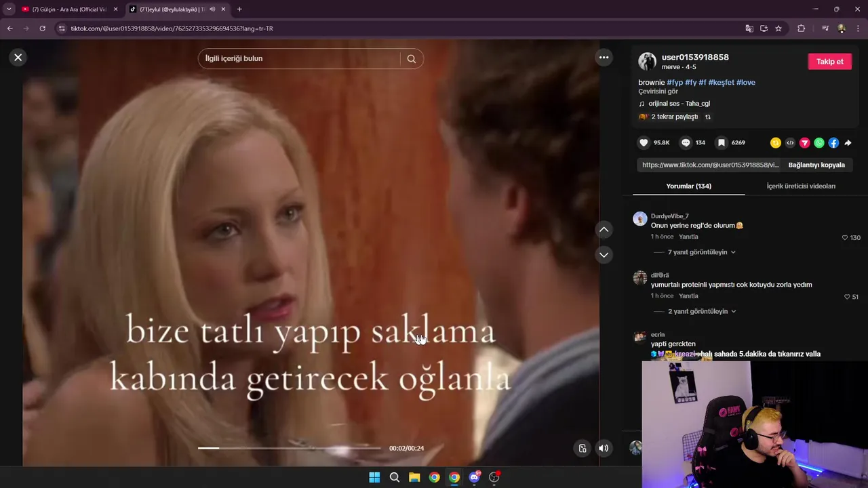Like dil@ra's comment with its heart icon
Viewport: 868px width, 488px height.
pos(847,297)
